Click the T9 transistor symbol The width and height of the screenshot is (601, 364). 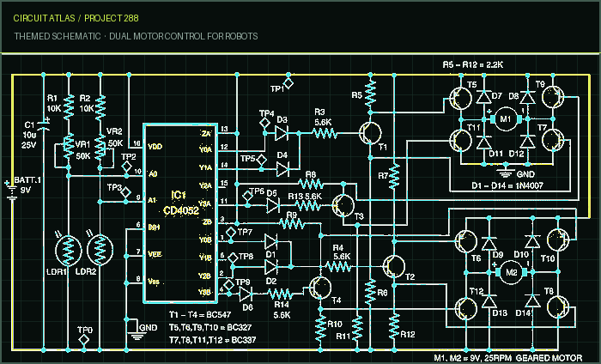pyautogui.click(x=553, y=97)
